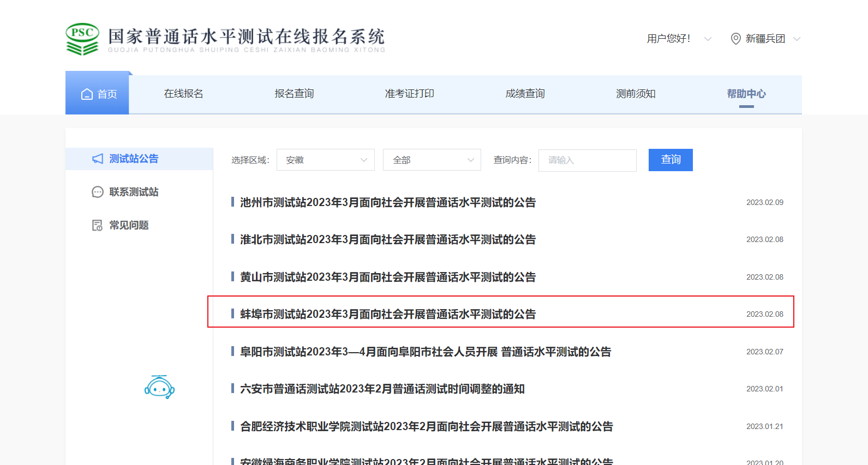Expand the 新疆兵团 region selector
Image resolution: width=868 pixels, height=465 pixels.
click(x=797, y=39)
